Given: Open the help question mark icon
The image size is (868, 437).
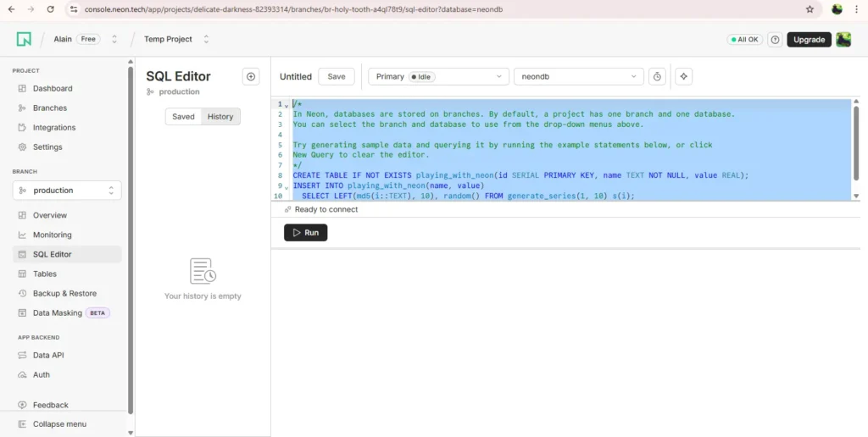Looking at the screenshot, I should [x=774, y=40].
